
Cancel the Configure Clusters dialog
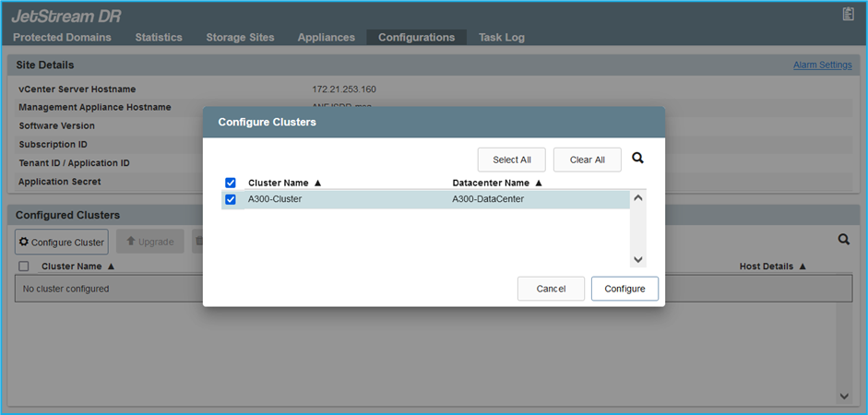(551, 289)
